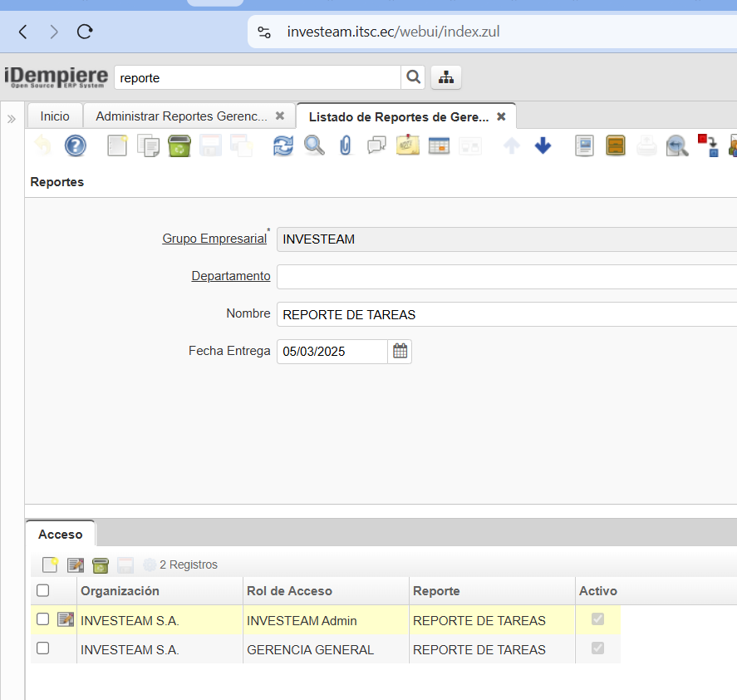Click the Attachment paperclip icon
The width and height of the screenshot is (737, 700).
pos(346,146)
